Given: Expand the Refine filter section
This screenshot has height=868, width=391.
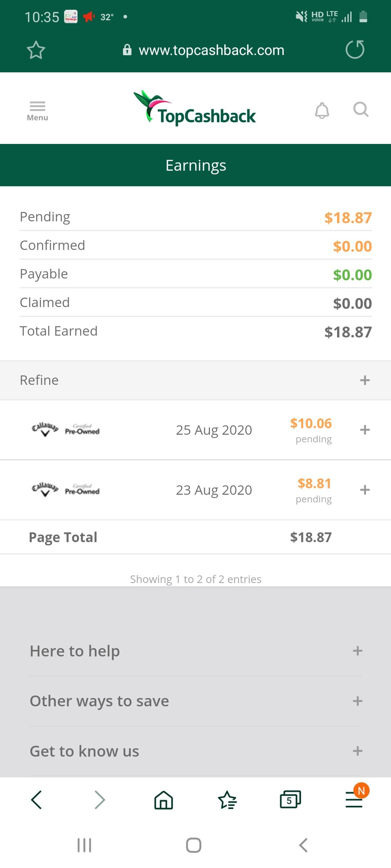Looking at the screenshot, I should point(365,380).
